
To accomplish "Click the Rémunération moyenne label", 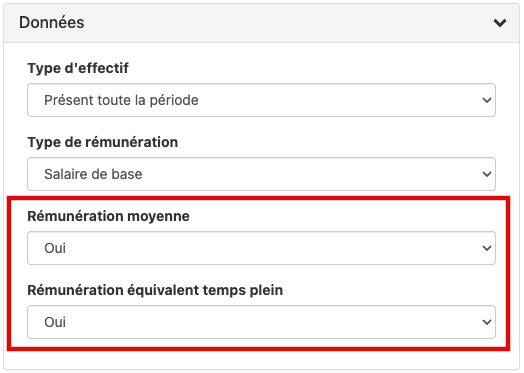I will tap(109, 216).
